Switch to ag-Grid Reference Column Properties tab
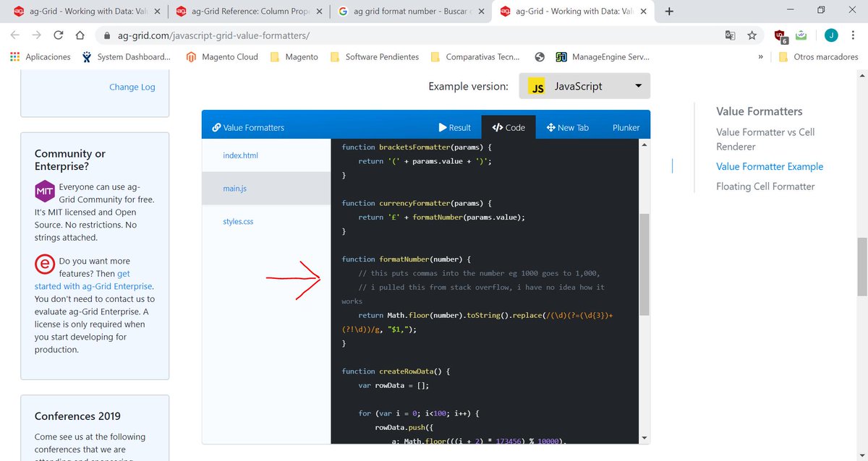Viewport: 868px width, 461px height. coord(248,11)
